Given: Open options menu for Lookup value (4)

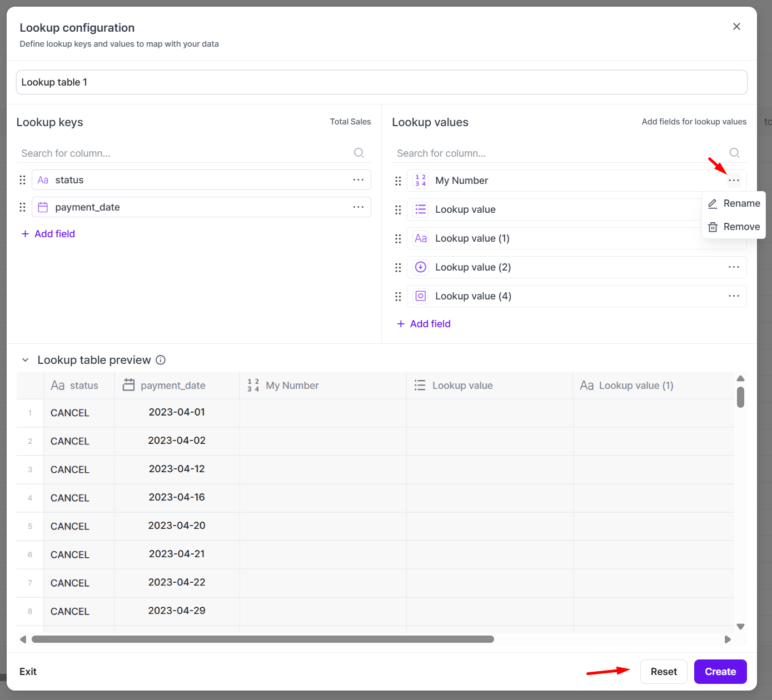Looking at the screenshot, I should click(734, 296).
